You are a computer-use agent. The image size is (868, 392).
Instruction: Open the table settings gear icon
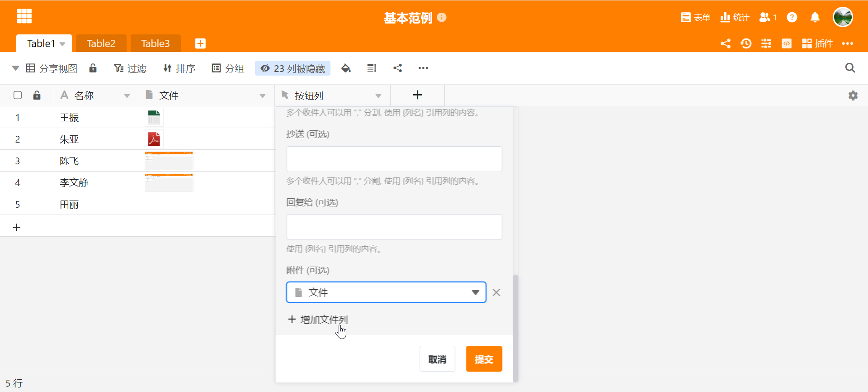click(853, 96)
